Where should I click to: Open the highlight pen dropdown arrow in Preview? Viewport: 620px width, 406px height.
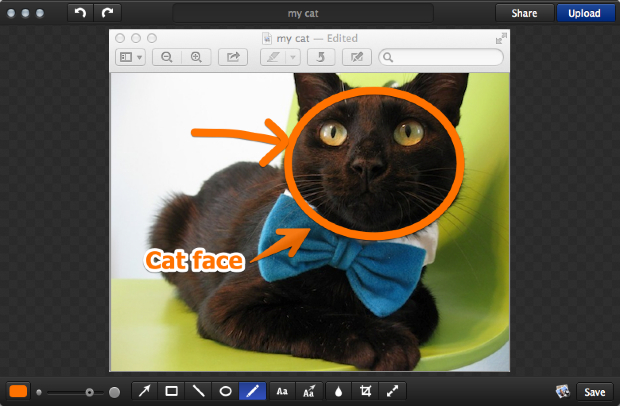[x=293, y=57]
